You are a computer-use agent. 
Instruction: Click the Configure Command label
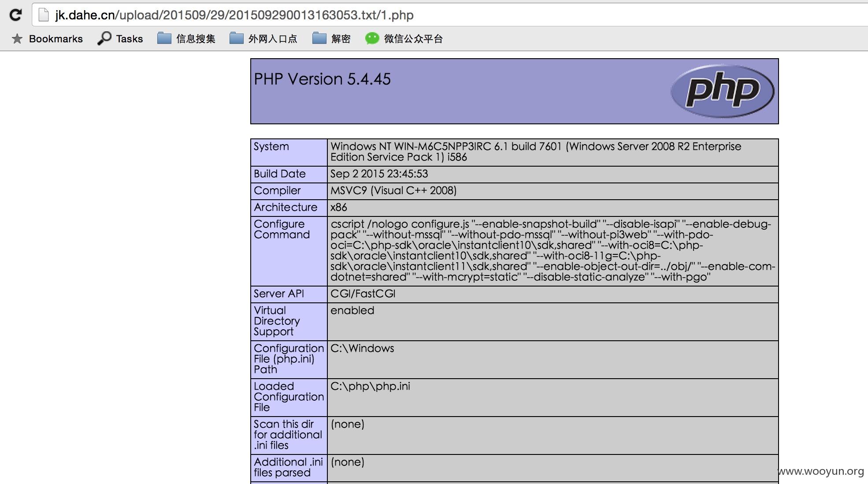click(x=282, y=230)
